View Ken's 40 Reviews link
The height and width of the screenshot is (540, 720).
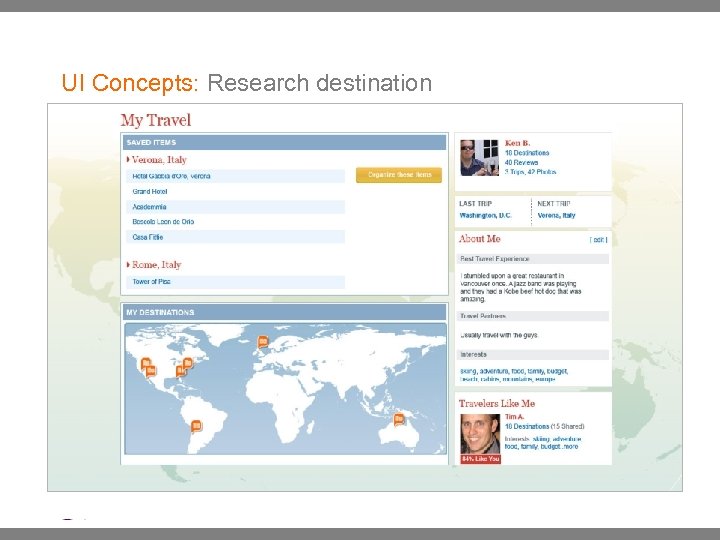click(521, 163)
